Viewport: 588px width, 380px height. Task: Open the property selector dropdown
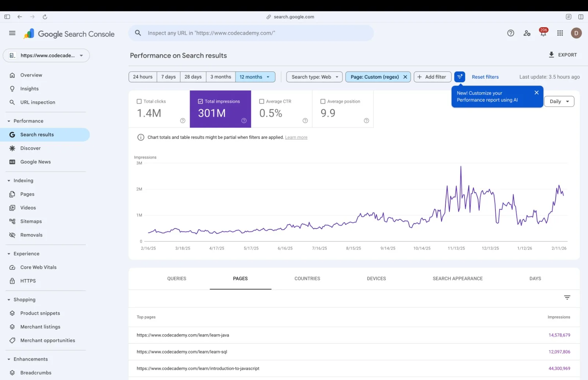pyautogui.click(x=46, y=55)
